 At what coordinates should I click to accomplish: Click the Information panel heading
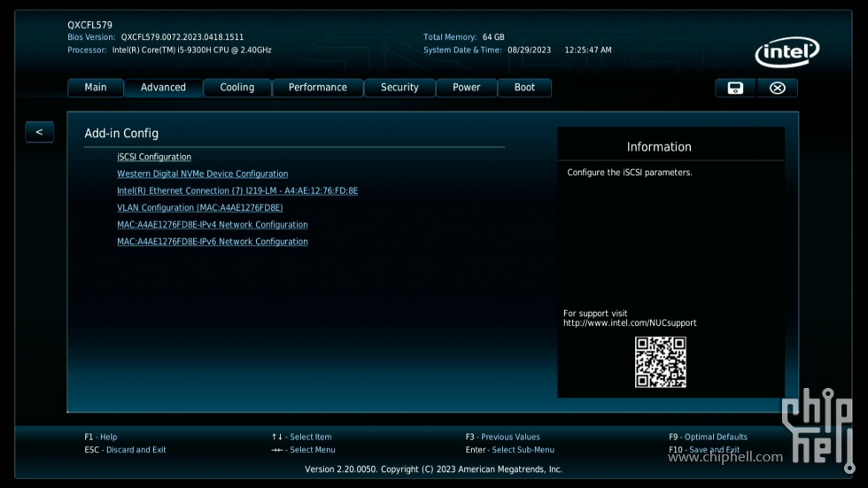tap(659, 147)
